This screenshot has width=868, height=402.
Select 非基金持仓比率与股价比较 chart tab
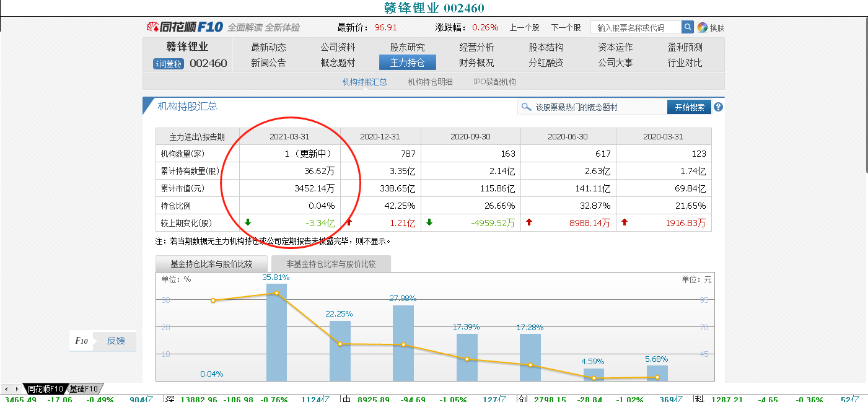pos(331,264)
